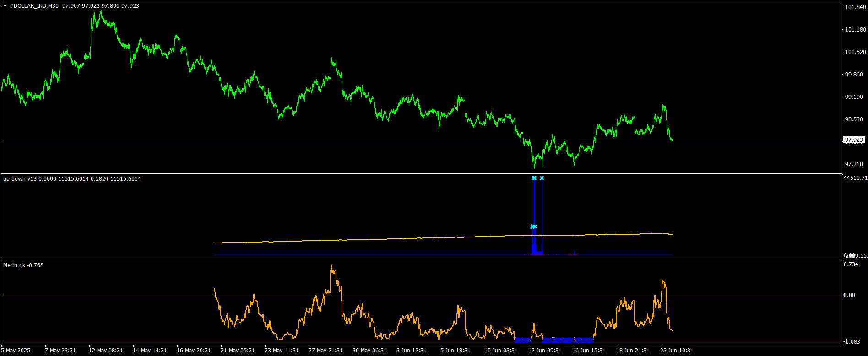Screen dimensions: 868x356
Task: Click the 12 Jun 09:31 time label
Action: (545, 351)
